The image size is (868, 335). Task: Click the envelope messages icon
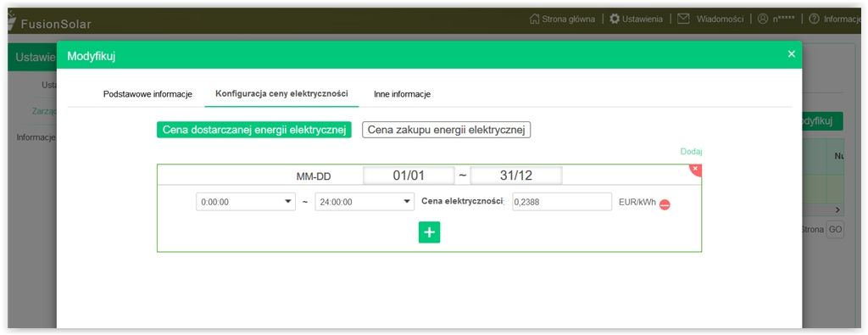pyautogui.click(x=684, y=19)
